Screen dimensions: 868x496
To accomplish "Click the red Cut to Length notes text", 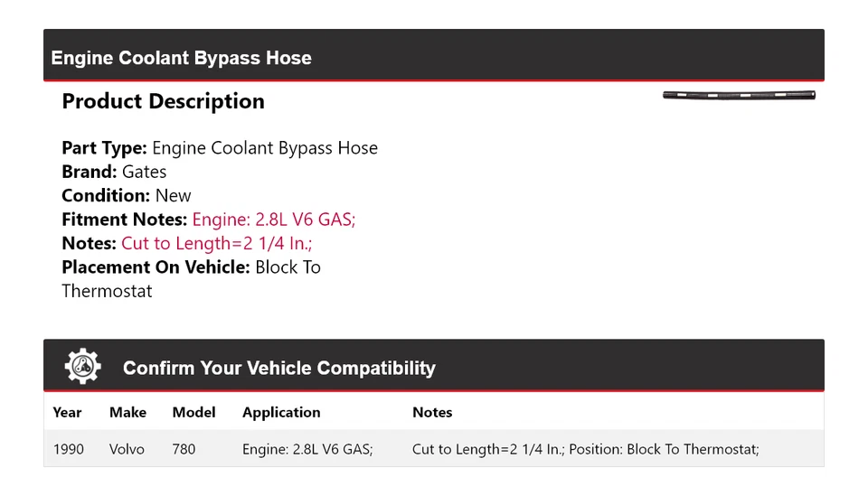I will click(x=217, y=243).
